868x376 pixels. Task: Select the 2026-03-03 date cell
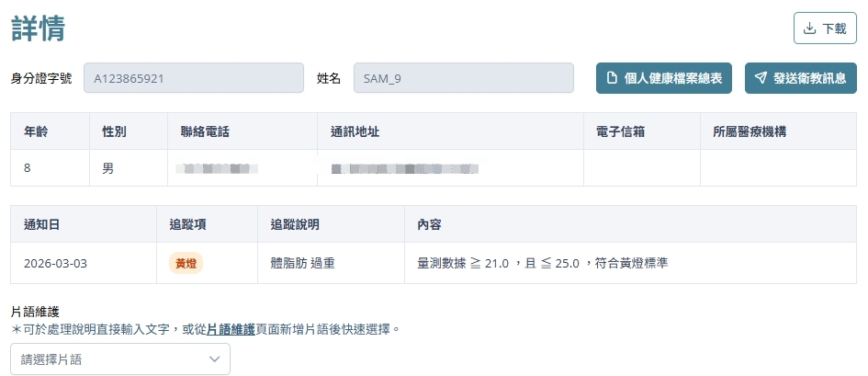(55, 264)
